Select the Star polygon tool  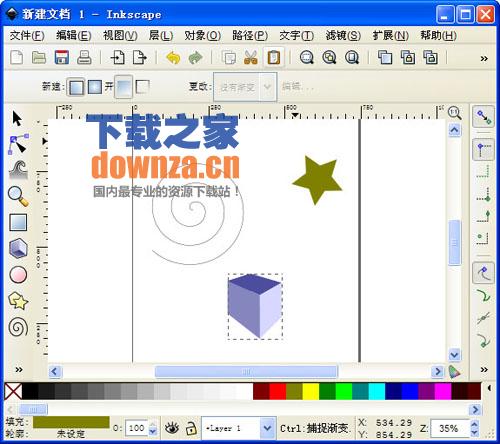[18, 301]
